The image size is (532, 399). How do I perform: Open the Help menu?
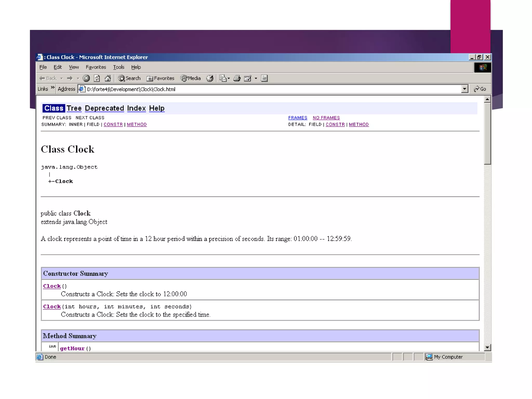[136, 67]
